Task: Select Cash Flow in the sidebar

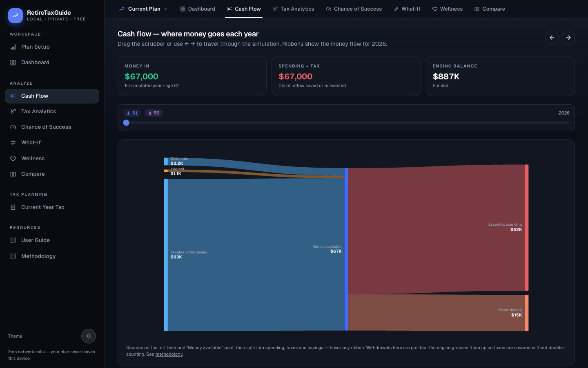Action: [52, 96]
